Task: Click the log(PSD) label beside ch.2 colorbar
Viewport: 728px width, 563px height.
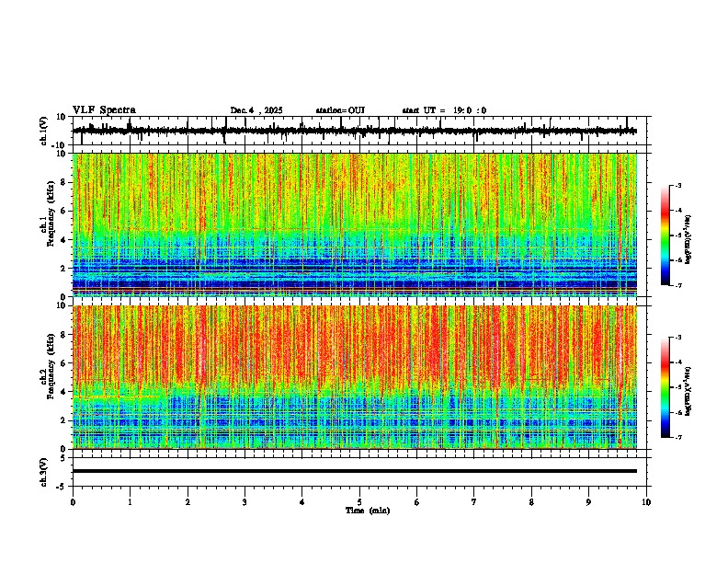Action: coord(688,392)
